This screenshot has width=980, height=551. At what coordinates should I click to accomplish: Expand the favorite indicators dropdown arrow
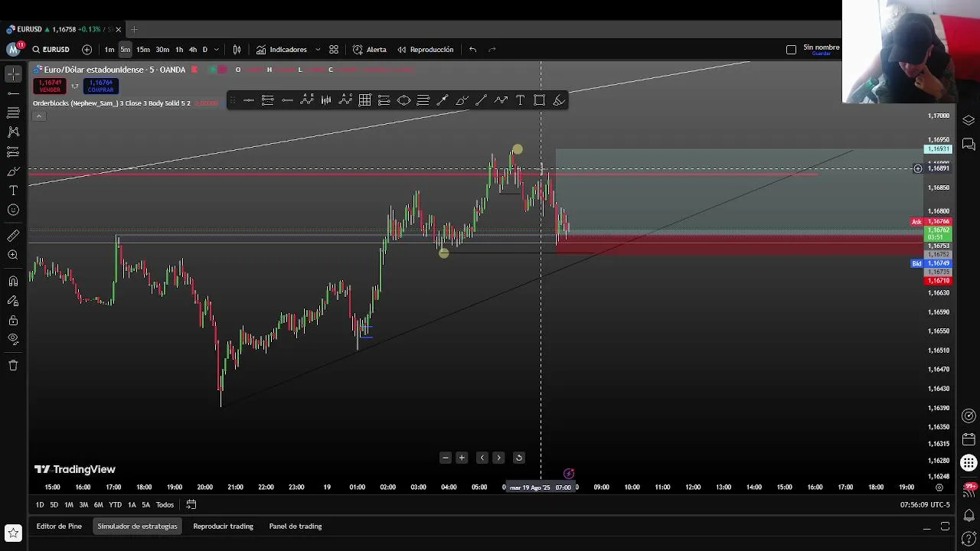point(318,50)
